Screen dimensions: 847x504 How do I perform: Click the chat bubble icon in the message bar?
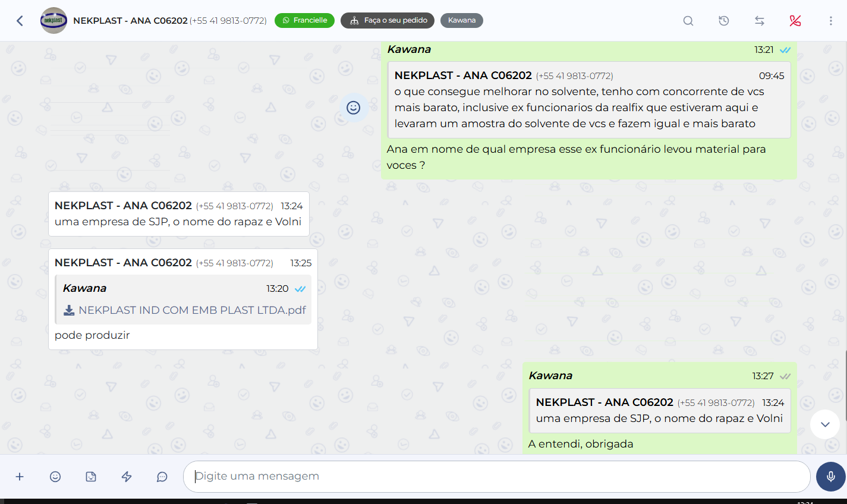(x=162, y=477)
